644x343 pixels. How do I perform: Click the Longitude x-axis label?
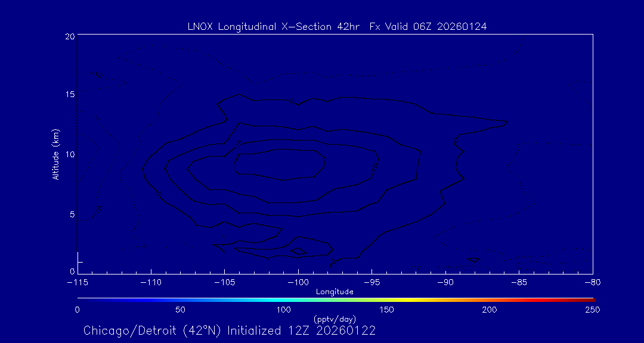(335, 292)
